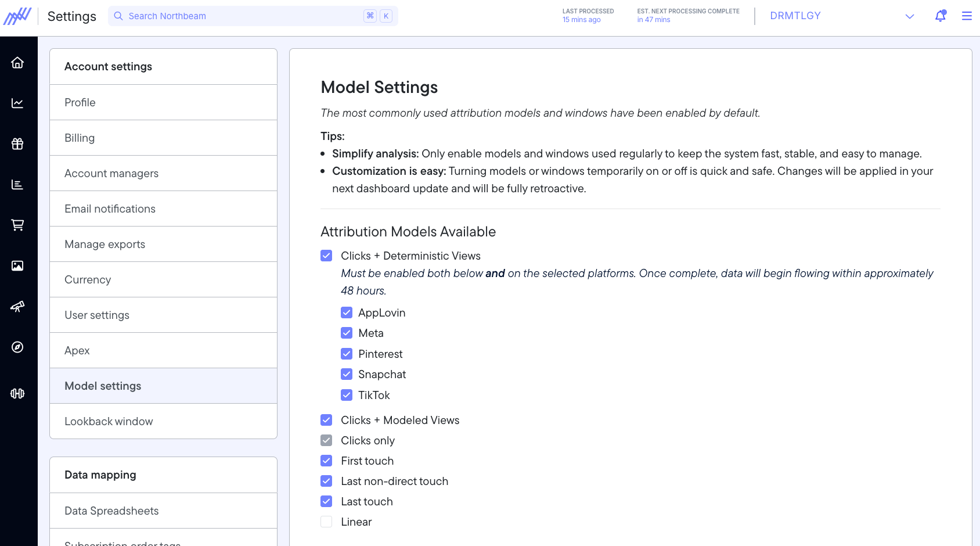Open Currency settings
The width and height of the screenshot is (980, 546).
point(163,279)
